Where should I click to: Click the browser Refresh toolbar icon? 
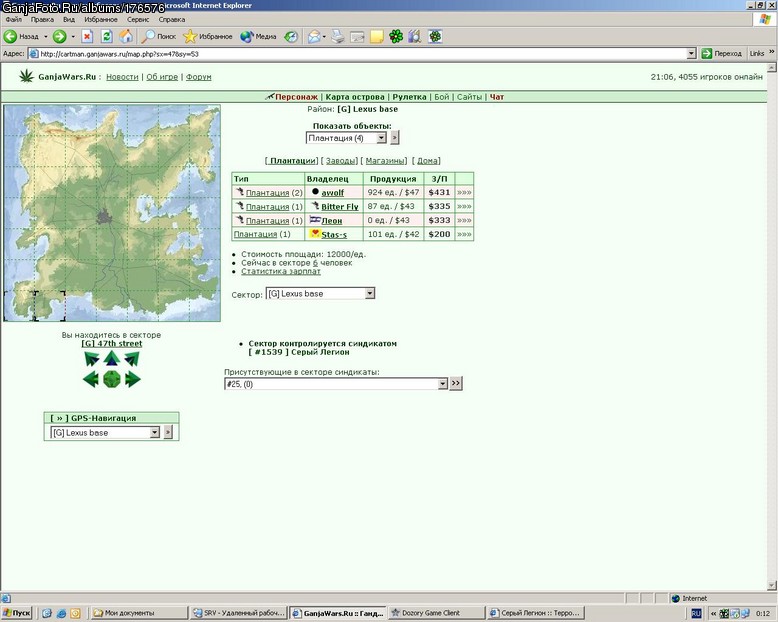[x=107, y=36]
